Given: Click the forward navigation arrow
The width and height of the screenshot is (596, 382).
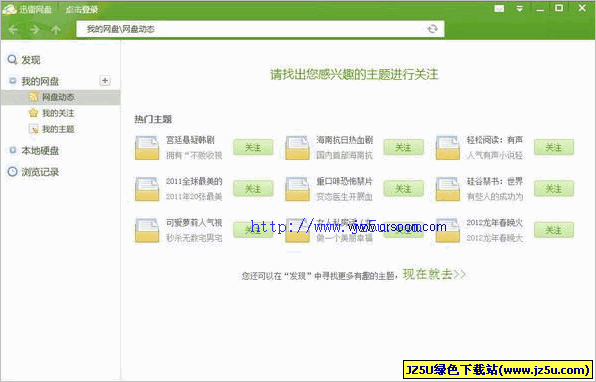Looking at the screenshot, I should click(35, 29).
